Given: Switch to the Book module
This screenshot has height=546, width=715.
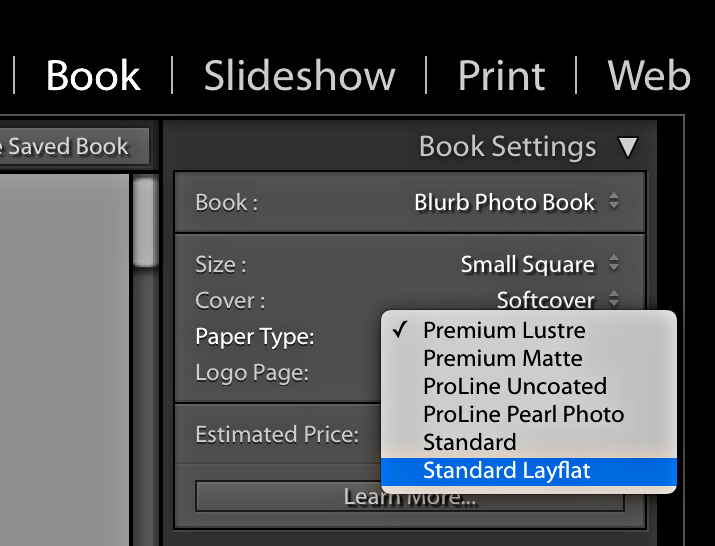Looking at the screenshot, I should 93,76.
